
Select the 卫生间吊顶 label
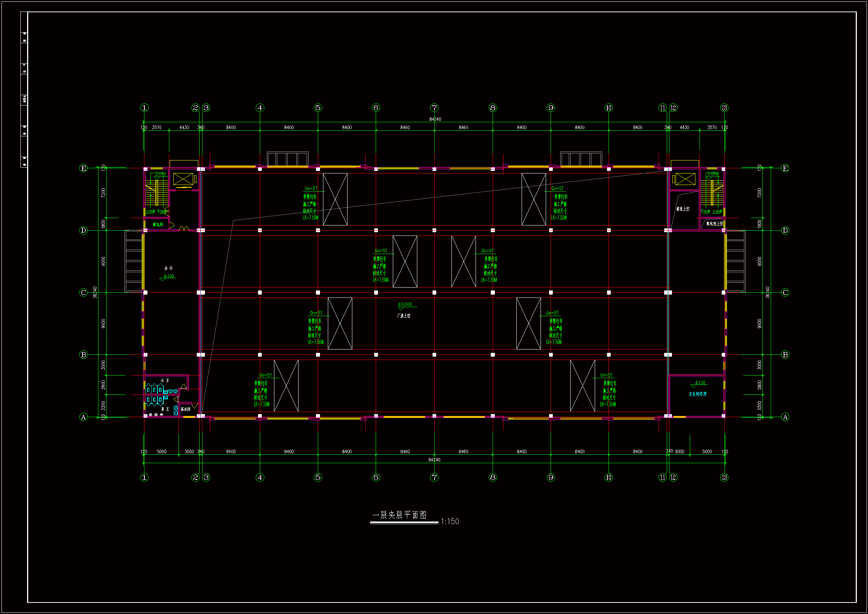coord(698,394)
